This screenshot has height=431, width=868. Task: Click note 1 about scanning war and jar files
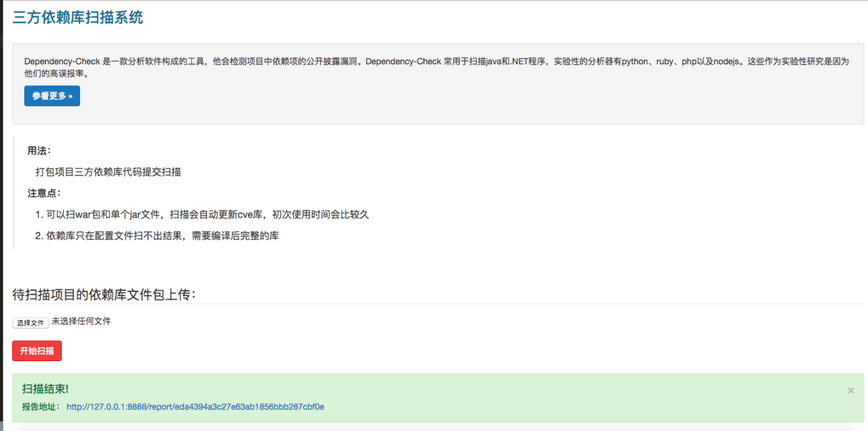[202, 214]
